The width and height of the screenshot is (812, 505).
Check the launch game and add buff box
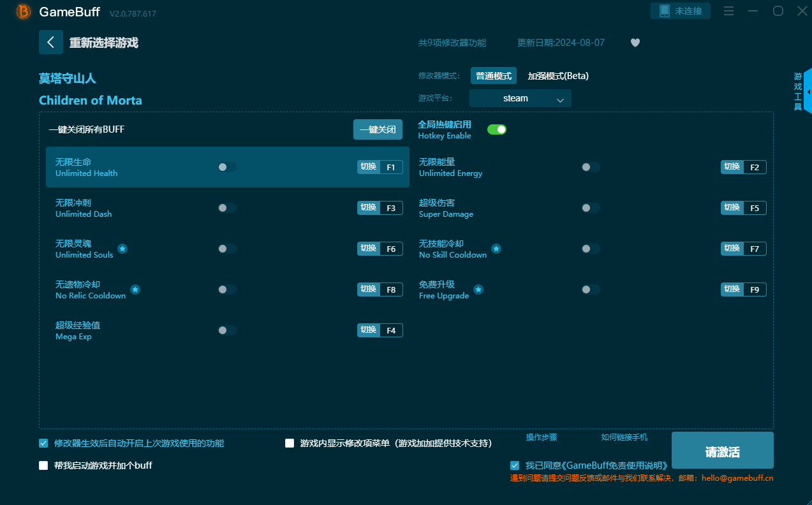[x=43, y=465]
